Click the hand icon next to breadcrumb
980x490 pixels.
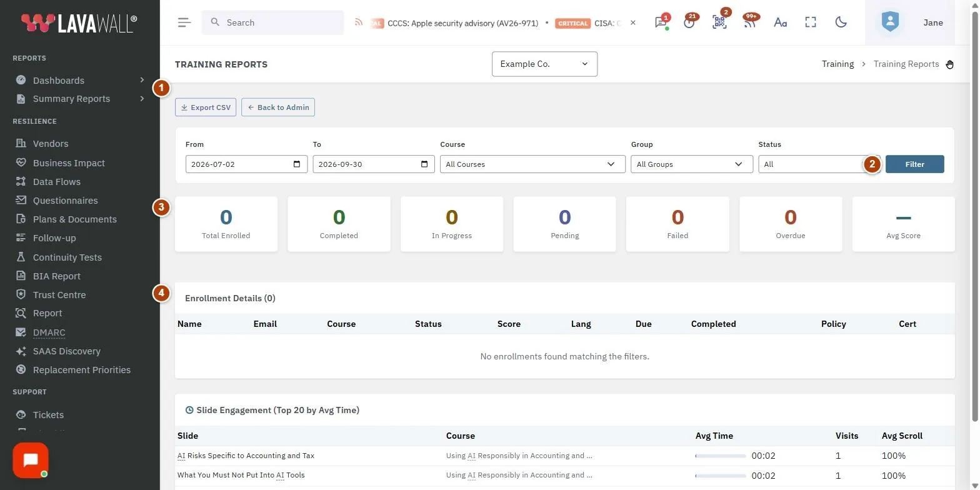950,64
